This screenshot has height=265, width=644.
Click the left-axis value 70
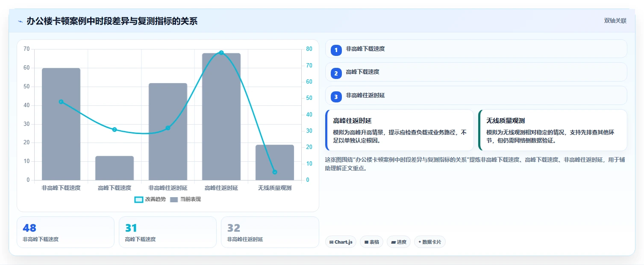[x=26, y=49]
